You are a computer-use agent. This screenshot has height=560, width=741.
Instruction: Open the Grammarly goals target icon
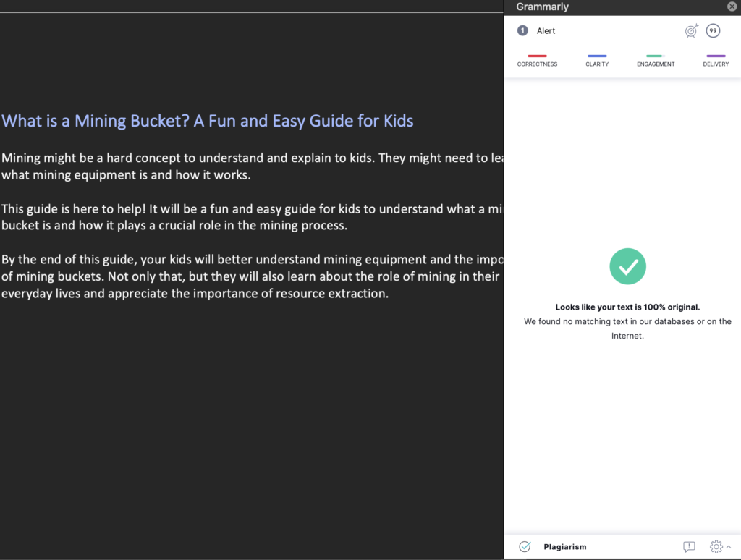click(x=691, y=30)
